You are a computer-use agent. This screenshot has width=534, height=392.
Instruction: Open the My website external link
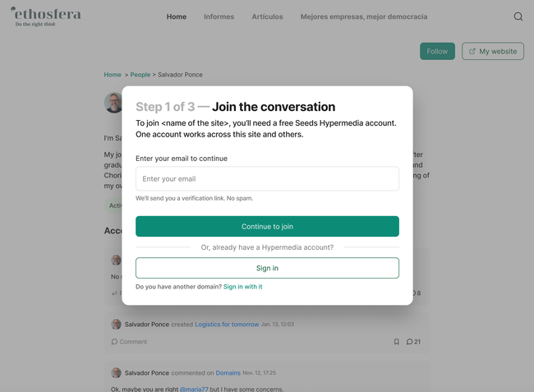click(493, 51)
